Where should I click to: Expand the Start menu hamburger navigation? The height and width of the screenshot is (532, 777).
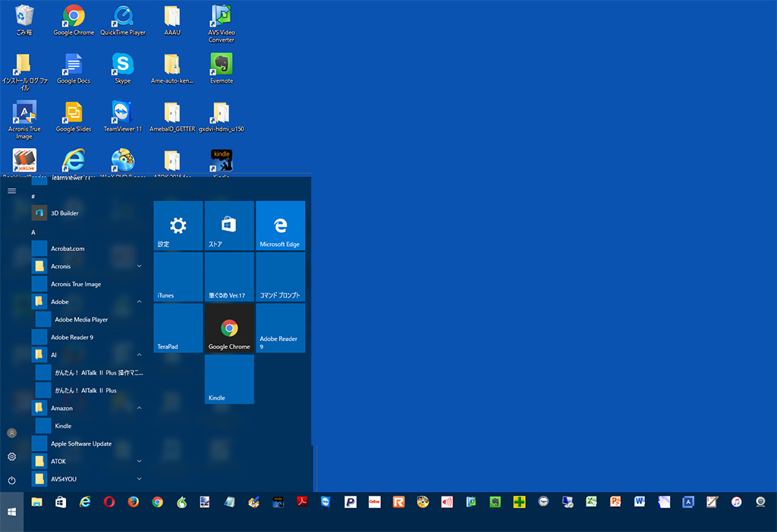pyautogui.click(x=12, y=191)
